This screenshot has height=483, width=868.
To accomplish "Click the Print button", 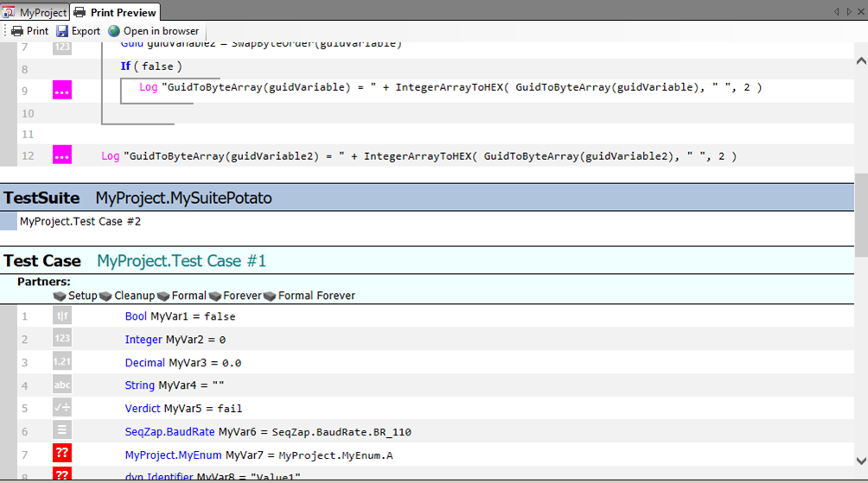I will coord(30,31).
